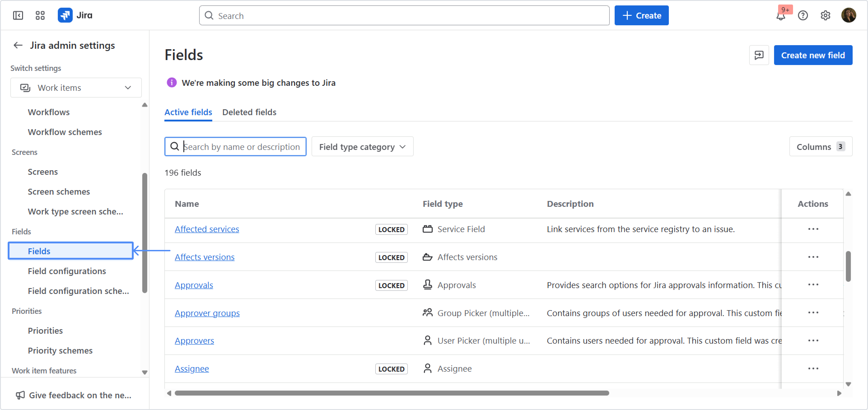Open the Affects versions field link
868x410 pixels.
[205, 257]
